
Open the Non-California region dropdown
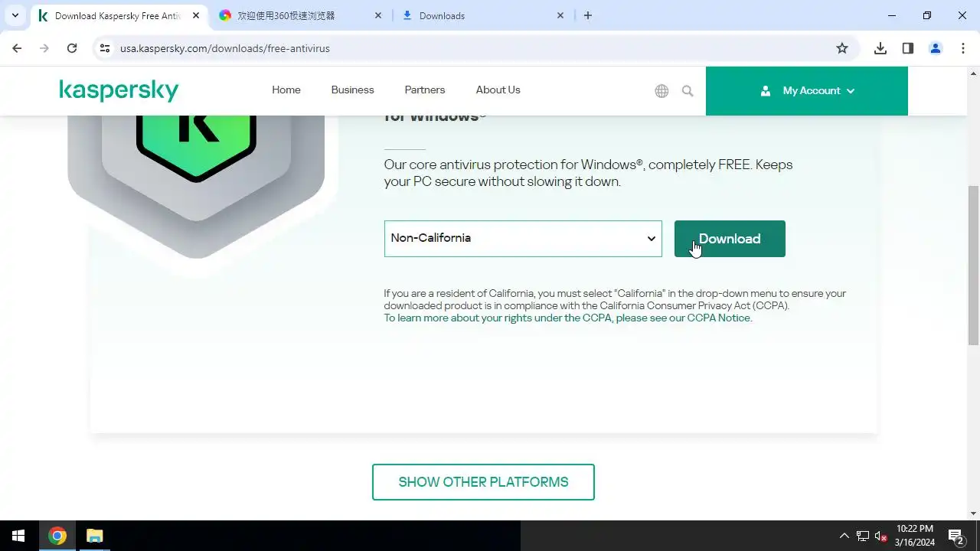[523, 239]
